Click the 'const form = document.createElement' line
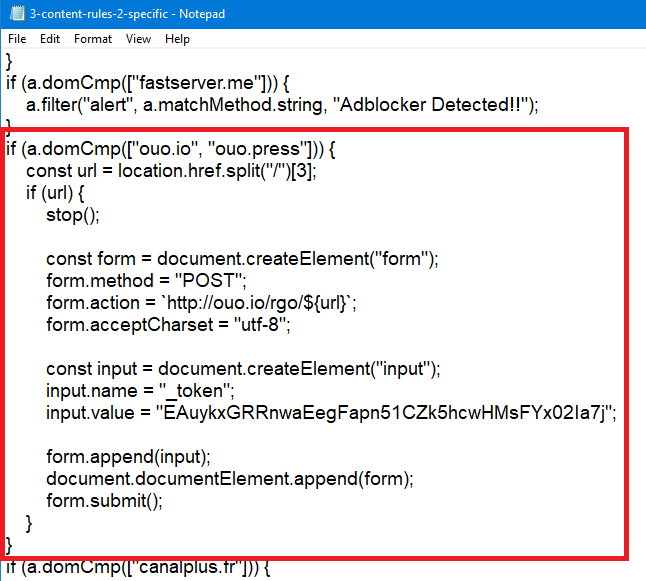The width and height of the screenshot is (646, 581). tap(242, 259)
